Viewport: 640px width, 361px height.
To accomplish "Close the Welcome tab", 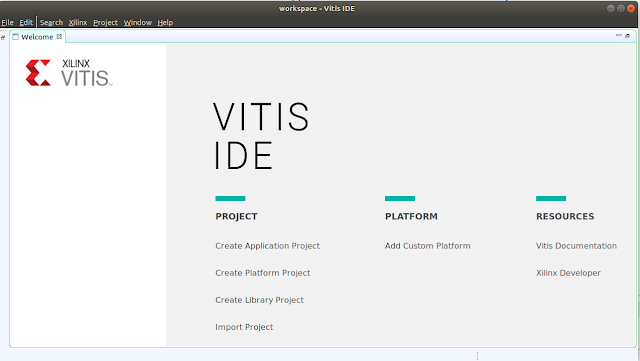I will click(x=60, y=36).
